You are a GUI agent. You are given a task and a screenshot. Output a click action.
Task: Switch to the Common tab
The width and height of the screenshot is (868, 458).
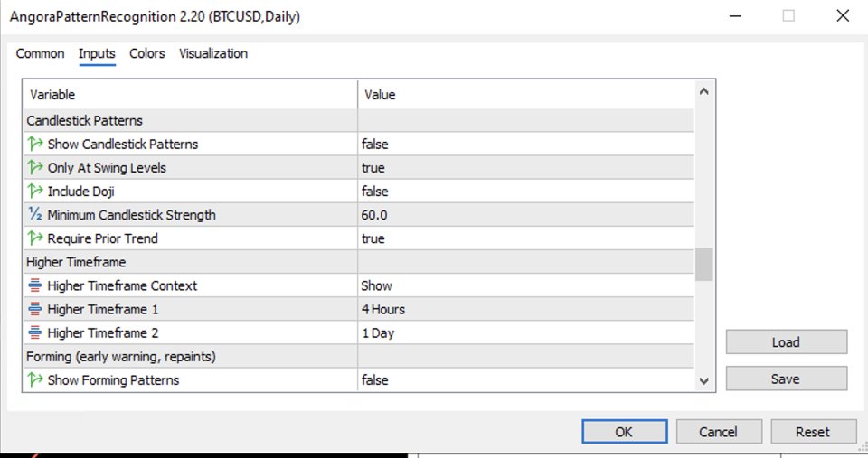[x=40, y=53]
